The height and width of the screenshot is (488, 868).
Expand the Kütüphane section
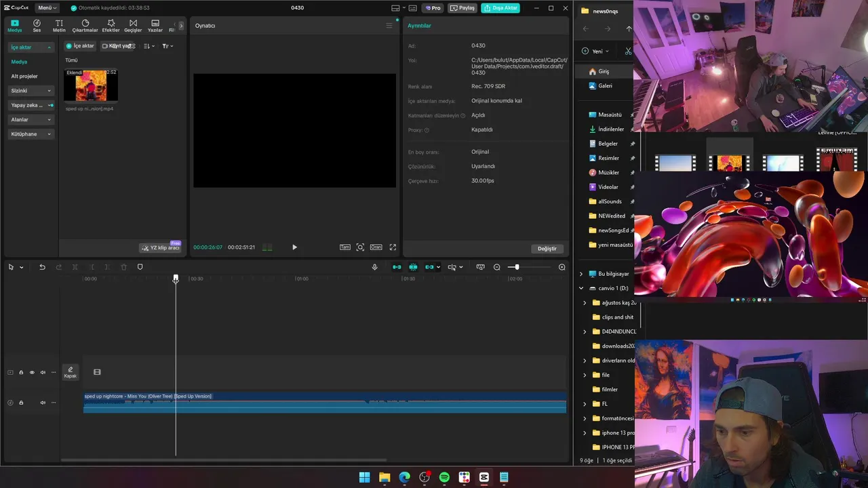pos(31,134)
